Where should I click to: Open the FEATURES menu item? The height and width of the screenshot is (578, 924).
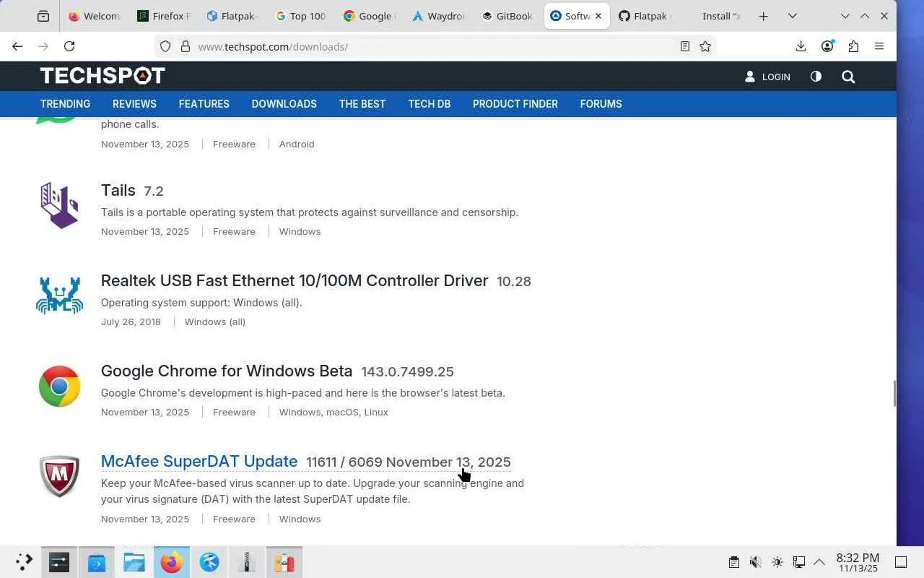tap(204, 104)
